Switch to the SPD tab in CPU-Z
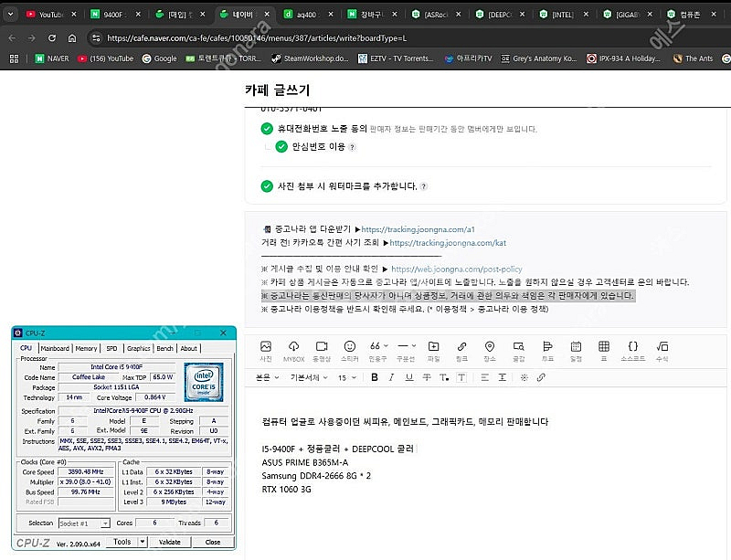 coord(111,348)
